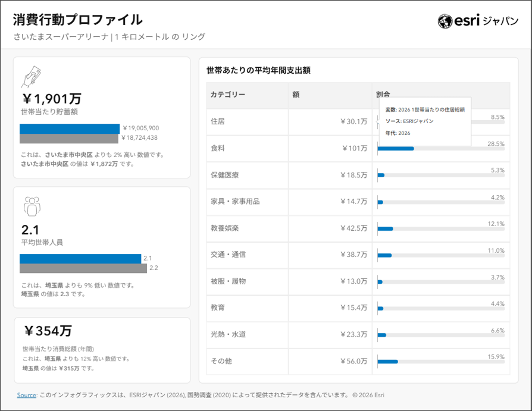Click the gray household size bar 2.2
Image resolution: width=532 pixels, height=411 pixels.
coord(83,268)
